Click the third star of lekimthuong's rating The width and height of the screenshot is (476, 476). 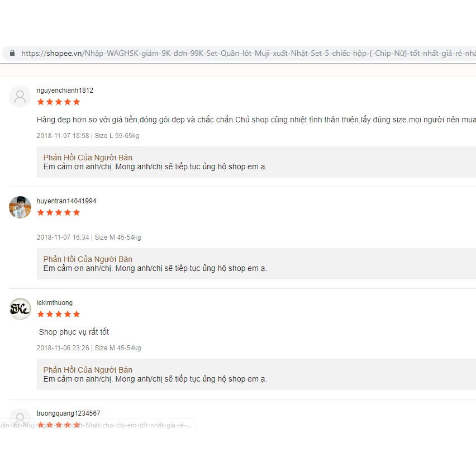point(59,314)
